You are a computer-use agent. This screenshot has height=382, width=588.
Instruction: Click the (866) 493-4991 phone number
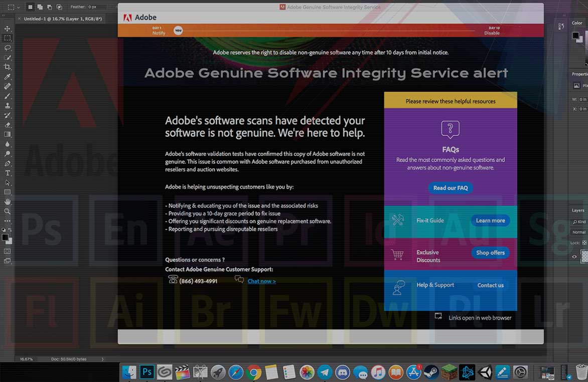tap(198, 281)
